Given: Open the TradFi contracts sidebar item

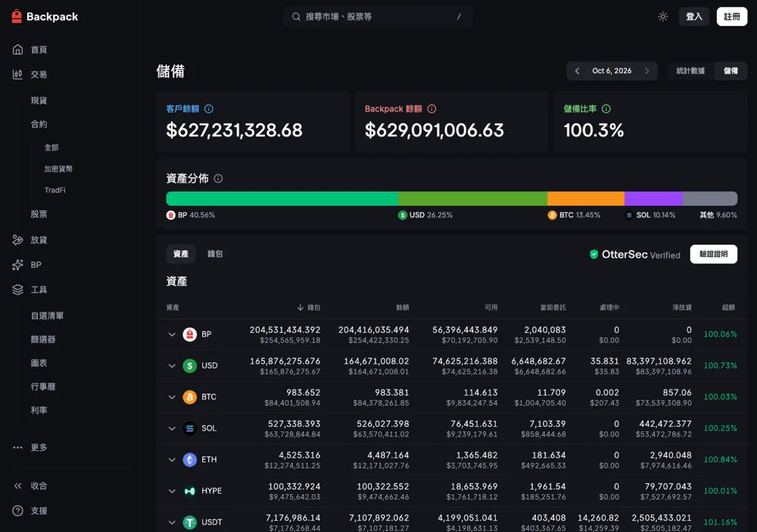Looking at the screenshot, I should tap(55, 190).
